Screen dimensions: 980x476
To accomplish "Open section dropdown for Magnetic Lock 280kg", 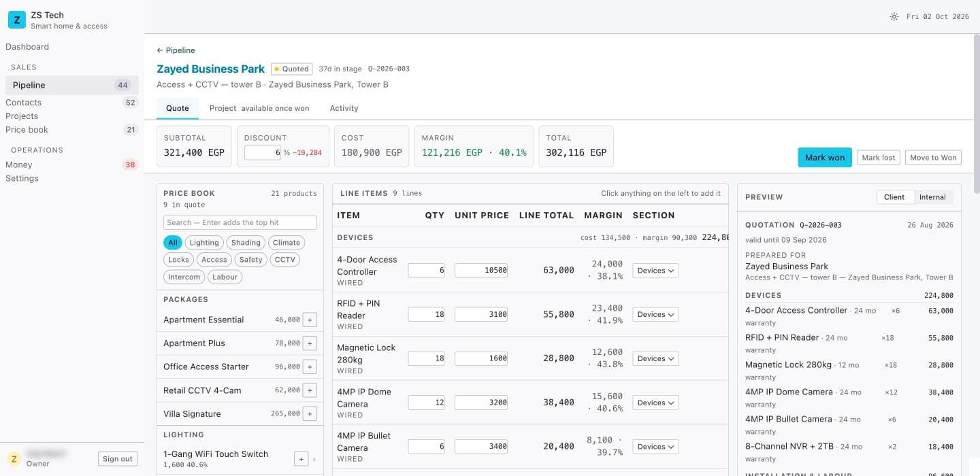I will (x=655, y=358).
